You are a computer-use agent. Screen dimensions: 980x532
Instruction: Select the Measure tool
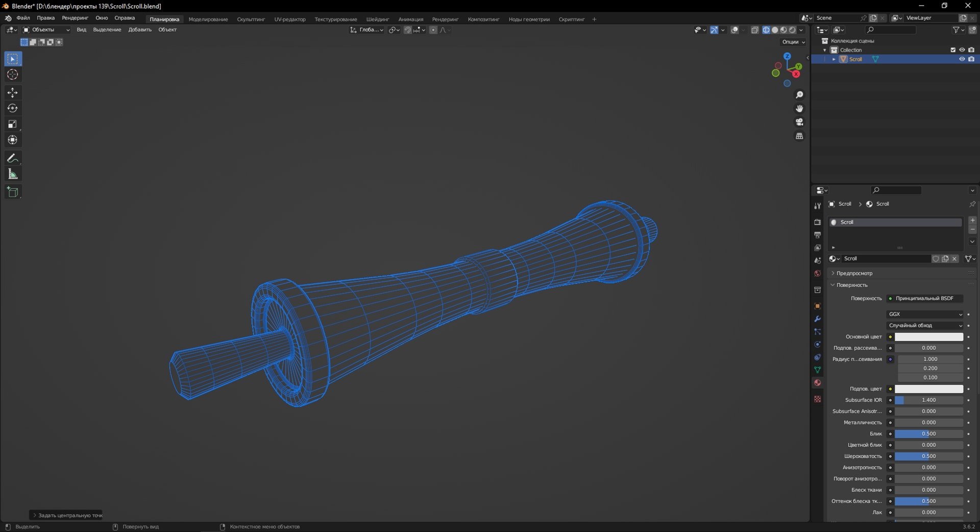click(x=13, y=174)
